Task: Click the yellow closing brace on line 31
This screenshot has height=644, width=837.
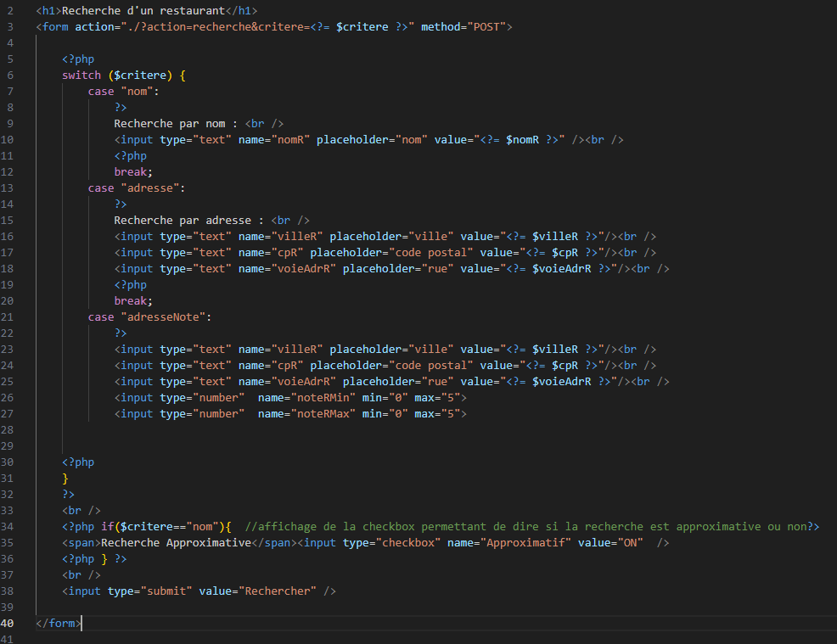Action: 65,478
